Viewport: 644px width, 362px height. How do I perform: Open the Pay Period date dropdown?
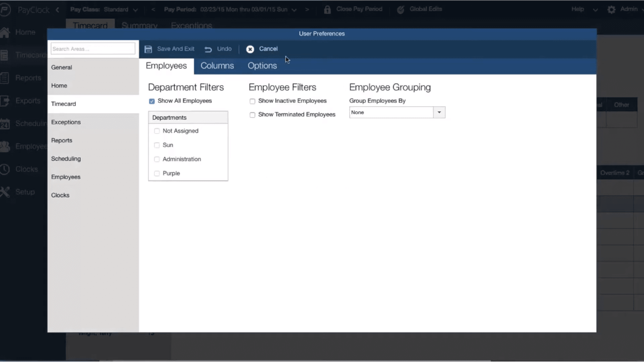point(294,10)
